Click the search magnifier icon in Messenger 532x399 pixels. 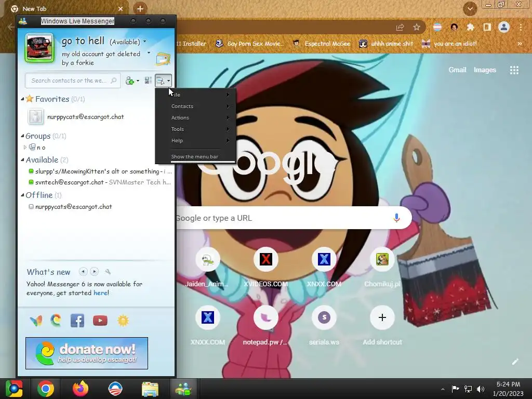click(114, 81)
